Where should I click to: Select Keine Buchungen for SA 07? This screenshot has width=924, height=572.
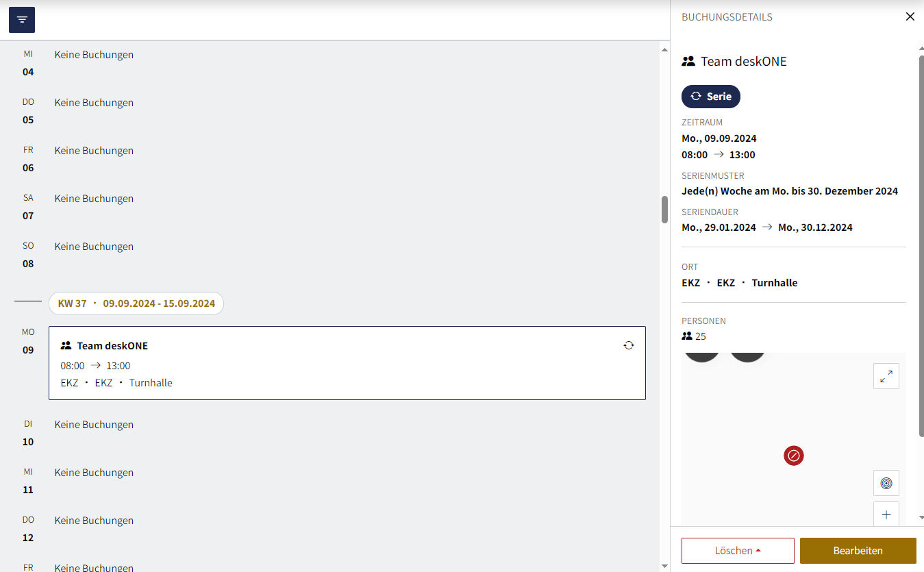click(x=94, y=199)
